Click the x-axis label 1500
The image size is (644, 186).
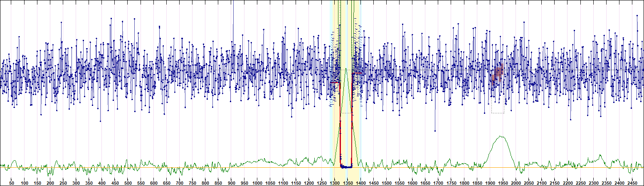[x=387, y=183]
